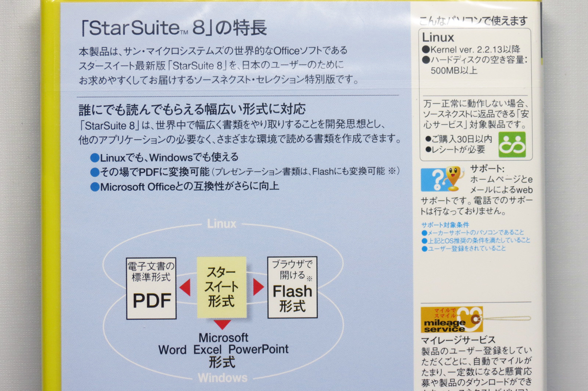588x391 pixels.
Task: Click the line starting with 製品のユーザー登録をしてい
Action: 476,351
